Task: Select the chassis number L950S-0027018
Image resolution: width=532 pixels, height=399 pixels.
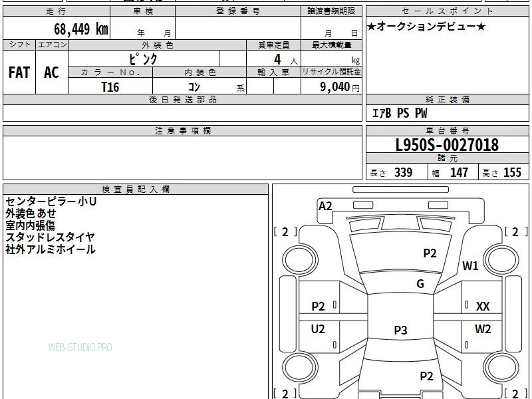Action: [447, 145]
